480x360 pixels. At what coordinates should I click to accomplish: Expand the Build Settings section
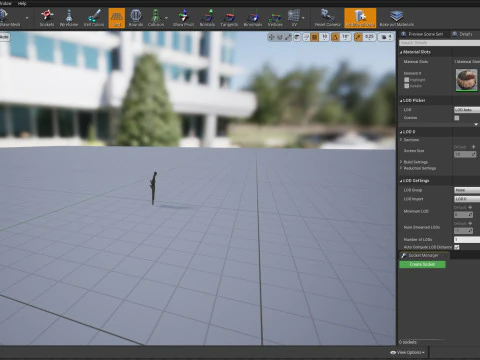point(415,162)
